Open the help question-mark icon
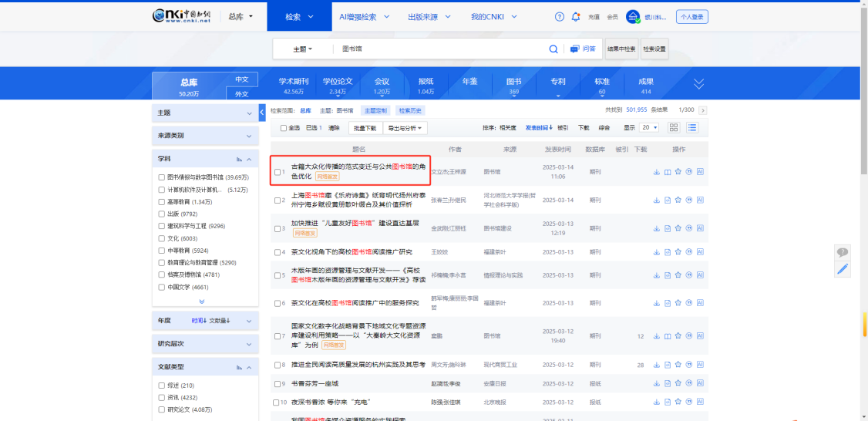The image size is (868, 421). [560, 17]
